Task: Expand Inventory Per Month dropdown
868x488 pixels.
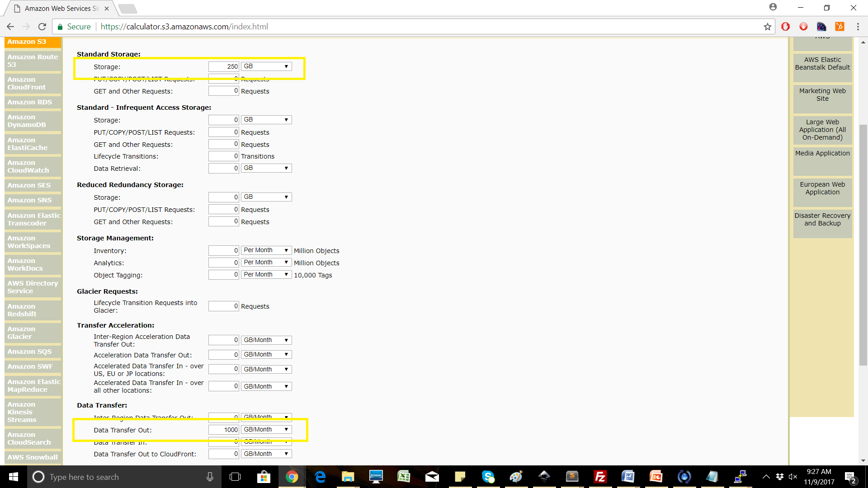Action: pyautogui.click(x=266, y=250)
